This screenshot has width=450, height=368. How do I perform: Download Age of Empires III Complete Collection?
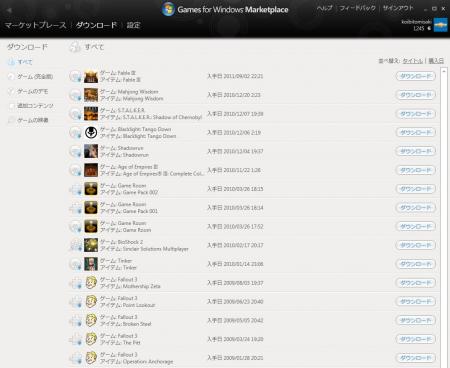tap(416, 170)
